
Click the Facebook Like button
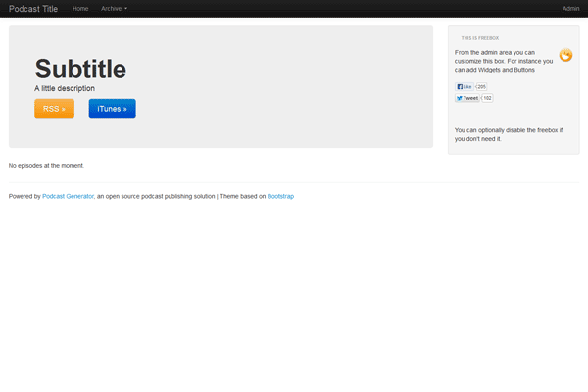click(x=465, y=86)
